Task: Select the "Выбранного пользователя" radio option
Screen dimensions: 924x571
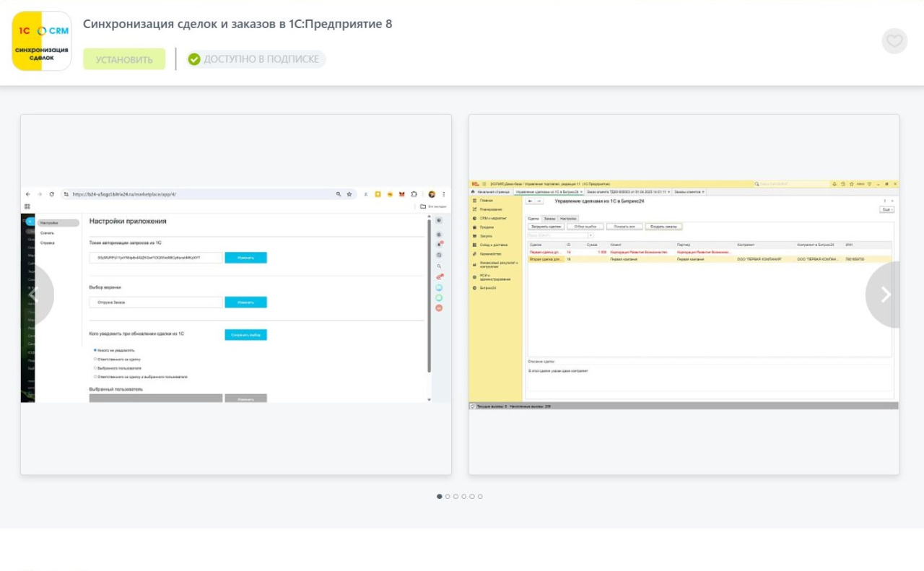Action: point(95,367)
